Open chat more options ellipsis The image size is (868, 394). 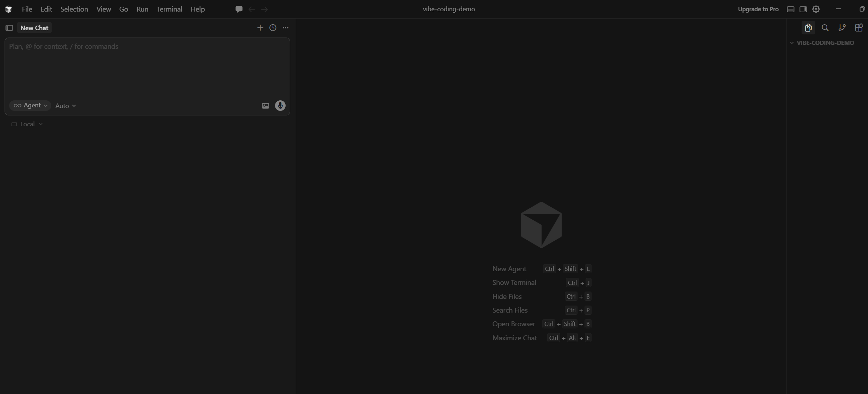pos(286,28)
